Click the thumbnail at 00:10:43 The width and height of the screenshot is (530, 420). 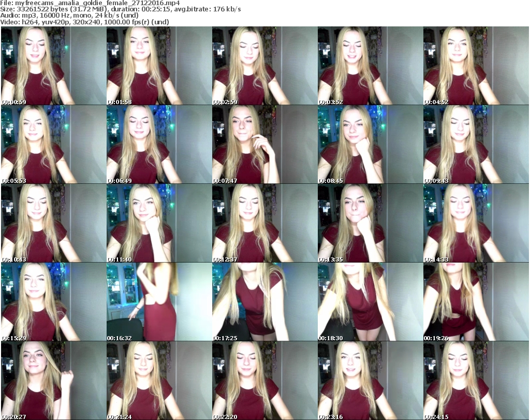(x=53, y=223)
